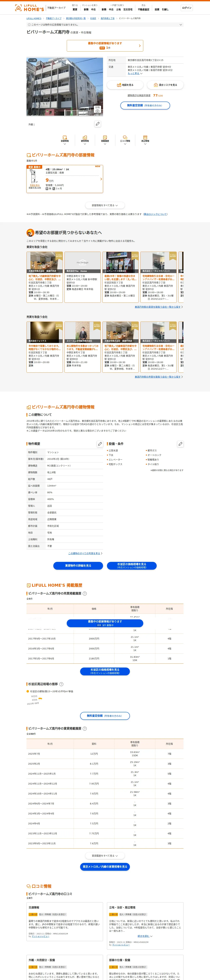Open 注文住宅 in the top navigation
Viewport: 210px width, 980px height.
[128, 9]
